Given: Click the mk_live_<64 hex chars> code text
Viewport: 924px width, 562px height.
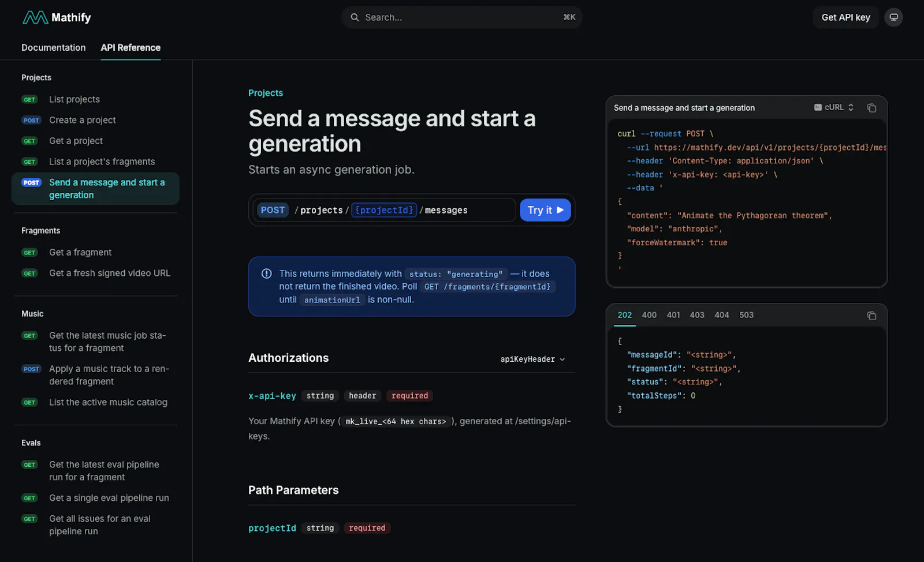Looking at the screenshot, I should coord(396,422).
